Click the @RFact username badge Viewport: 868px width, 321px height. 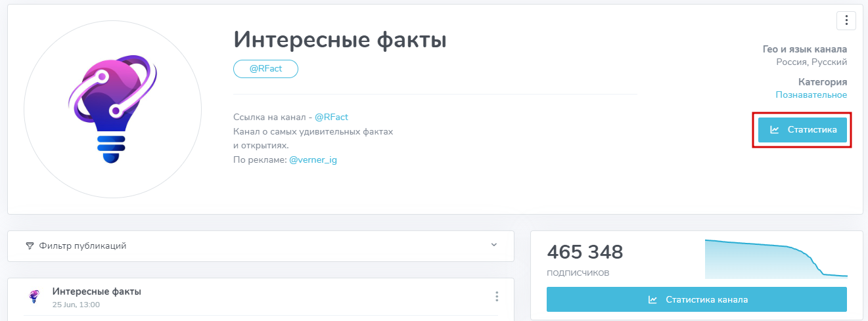pos(265,69)
